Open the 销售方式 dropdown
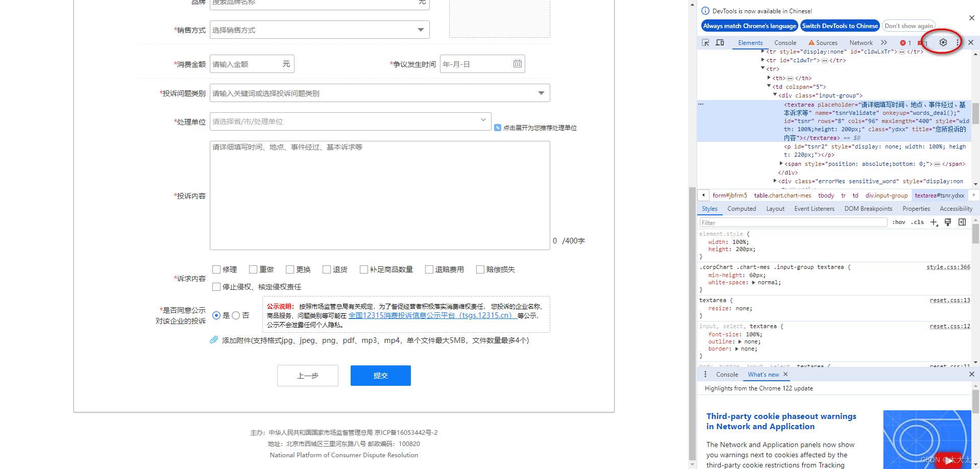This screenshot has height=469, width=980. tap(320, 30)
